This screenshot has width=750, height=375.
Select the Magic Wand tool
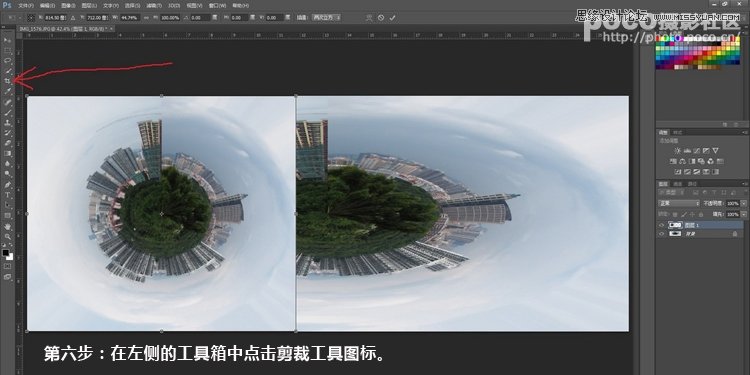(8, 71)
